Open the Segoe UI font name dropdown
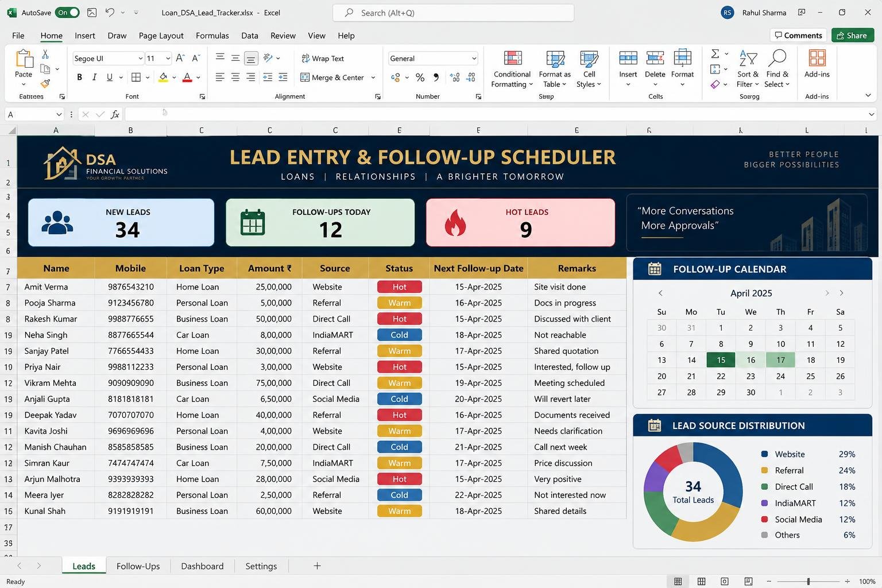 tap(140, 59)
